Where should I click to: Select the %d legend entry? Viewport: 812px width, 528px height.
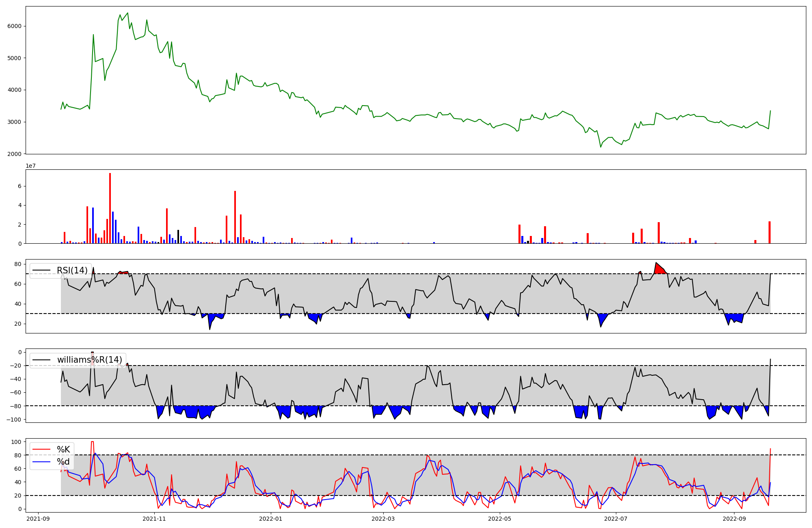[63, 462]
